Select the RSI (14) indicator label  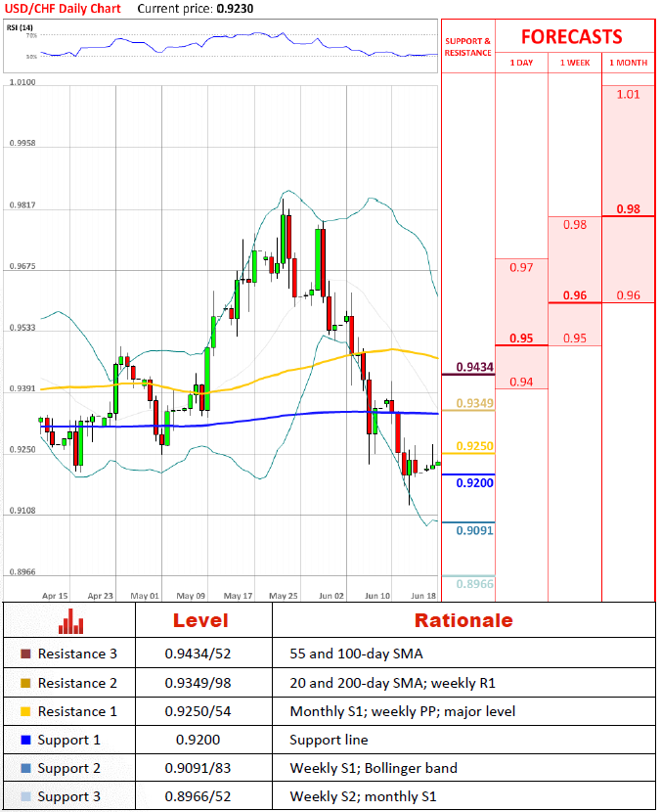[20, 27]
